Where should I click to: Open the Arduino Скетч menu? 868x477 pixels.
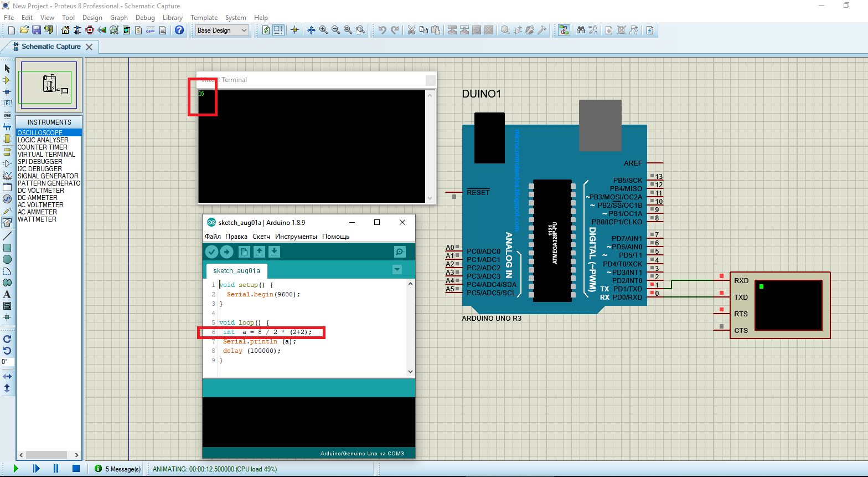coord(261,237)
